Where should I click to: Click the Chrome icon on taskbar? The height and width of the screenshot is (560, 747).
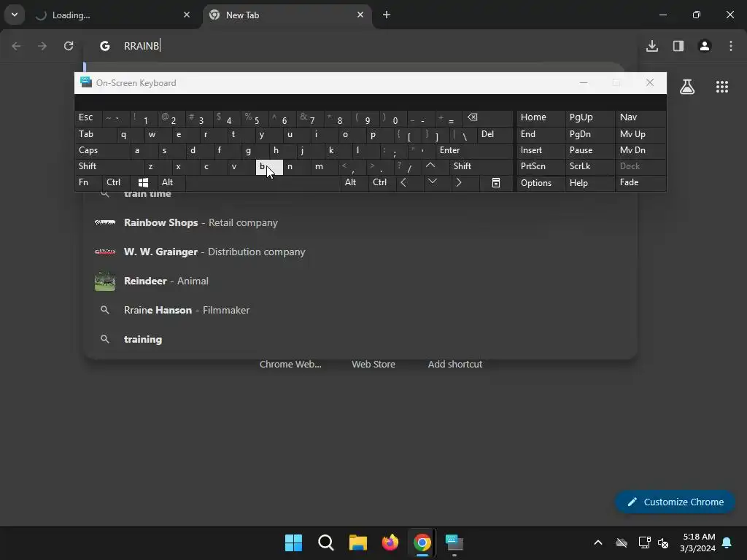click(x=422, y=542)
